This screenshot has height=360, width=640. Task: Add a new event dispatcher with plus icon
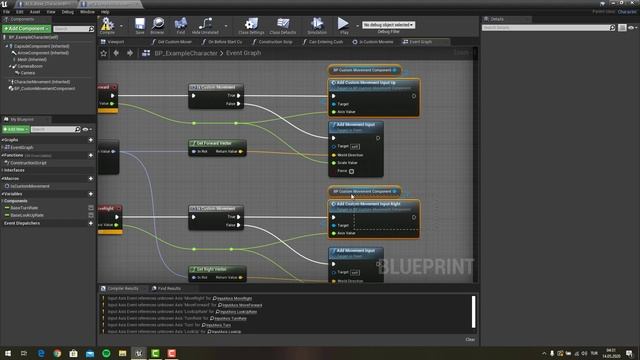click(91, 223)
